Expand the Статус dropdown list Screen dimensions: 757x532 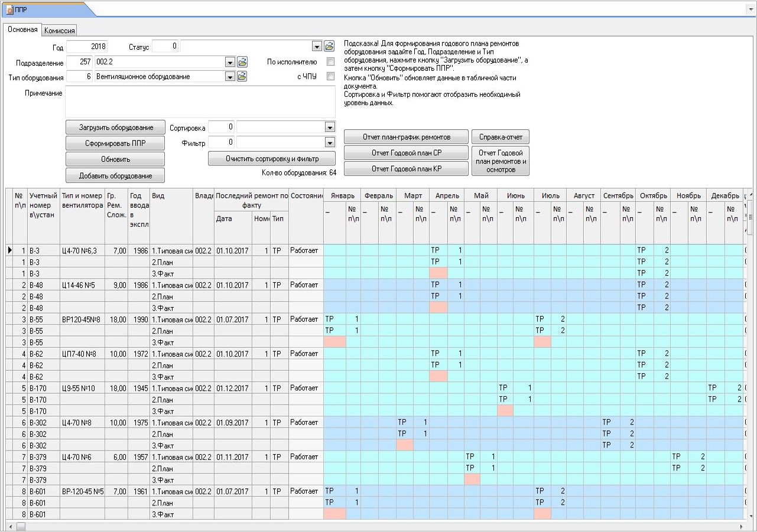coord(317,46)
